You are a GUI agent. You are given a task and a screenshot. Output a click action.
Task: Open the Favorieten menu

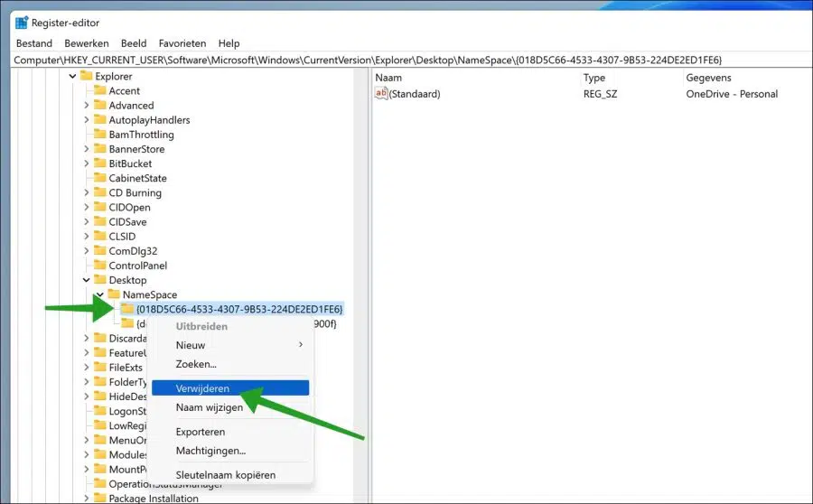(x=182, y=43)
